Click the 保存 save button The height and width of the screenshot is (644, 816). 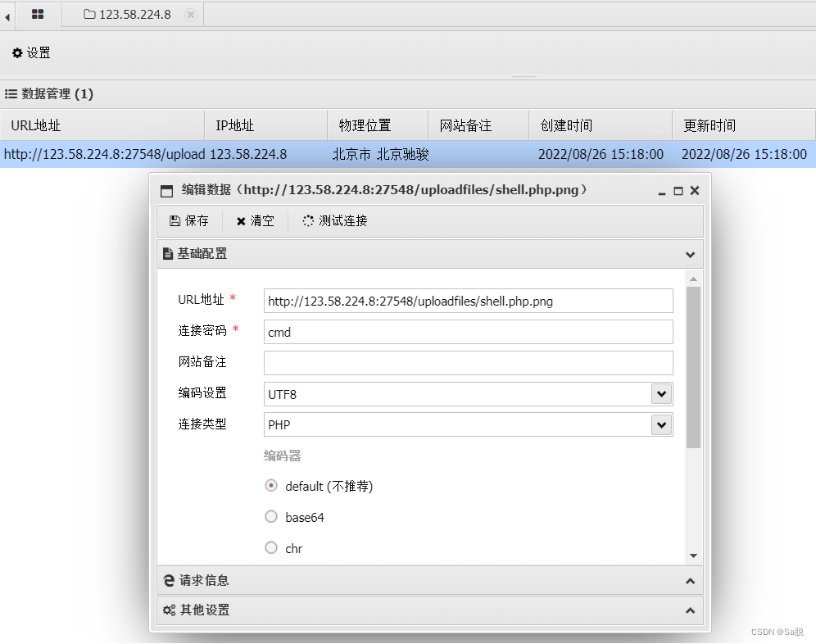189,220
